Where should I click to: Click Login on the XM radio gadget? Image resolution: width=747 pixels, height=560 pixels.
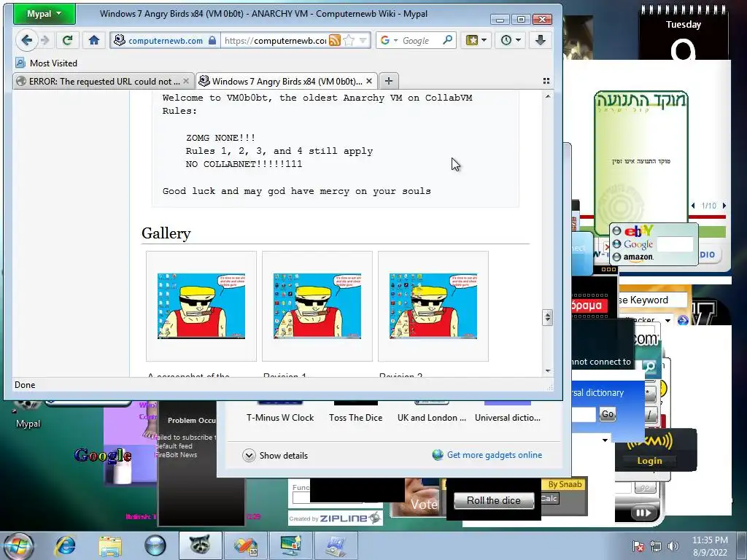(650, 461)
